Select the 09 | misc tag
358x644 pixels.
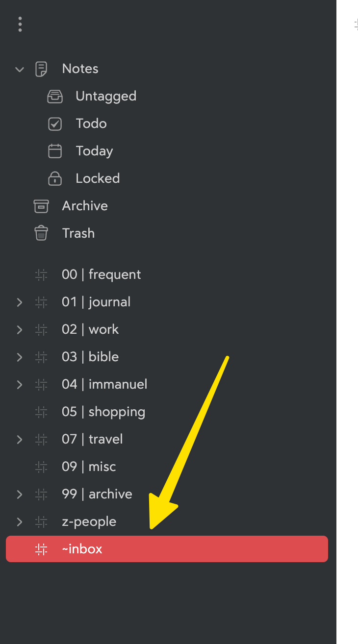pos(89,467)
